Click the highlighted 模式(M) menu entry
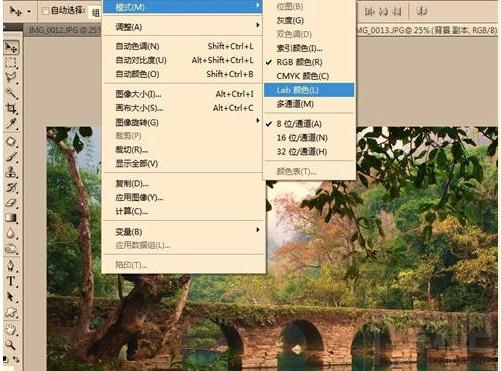This screenshot has width=501, height=371. (x=183, y=7)
